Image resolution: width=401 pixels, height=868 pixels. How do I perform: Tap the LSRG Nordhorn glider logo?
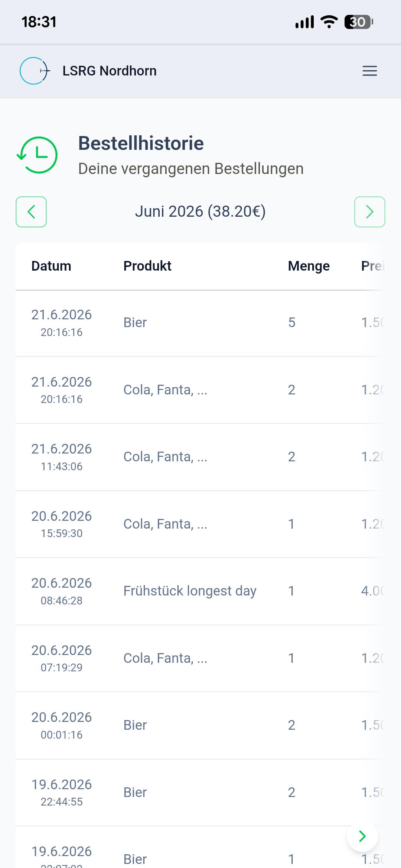tap(35, 71)
